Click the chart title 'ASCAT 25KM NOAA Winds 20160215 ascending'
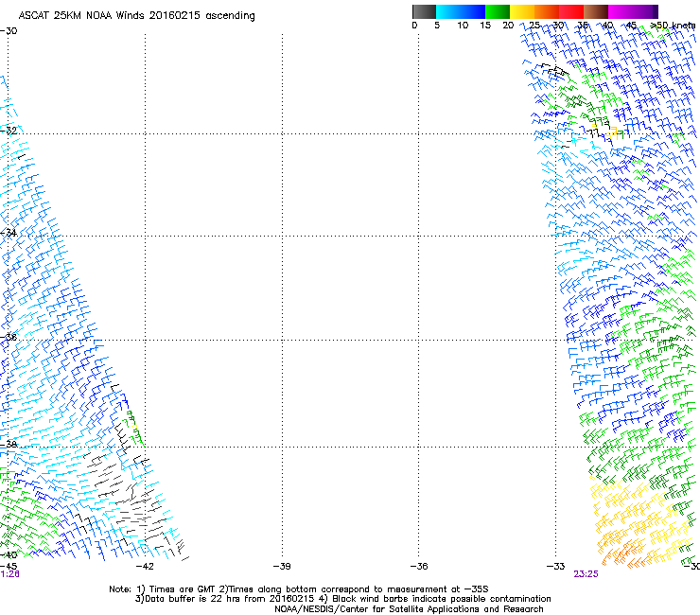 [x=136, y=16]
